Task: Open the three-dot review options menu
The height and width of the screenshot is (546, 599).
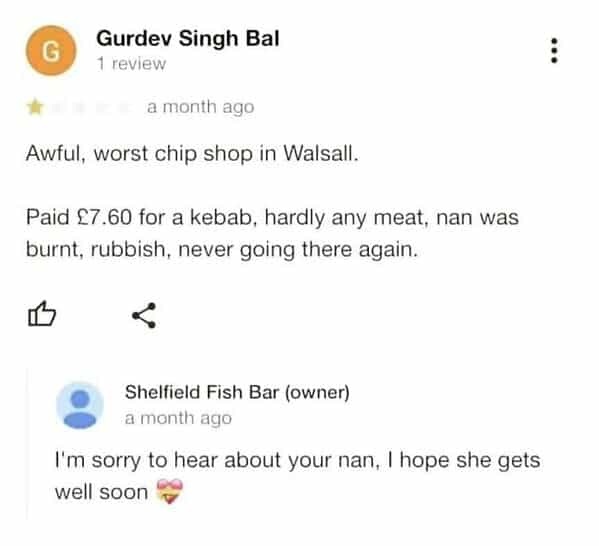Action: pos(554,50)
